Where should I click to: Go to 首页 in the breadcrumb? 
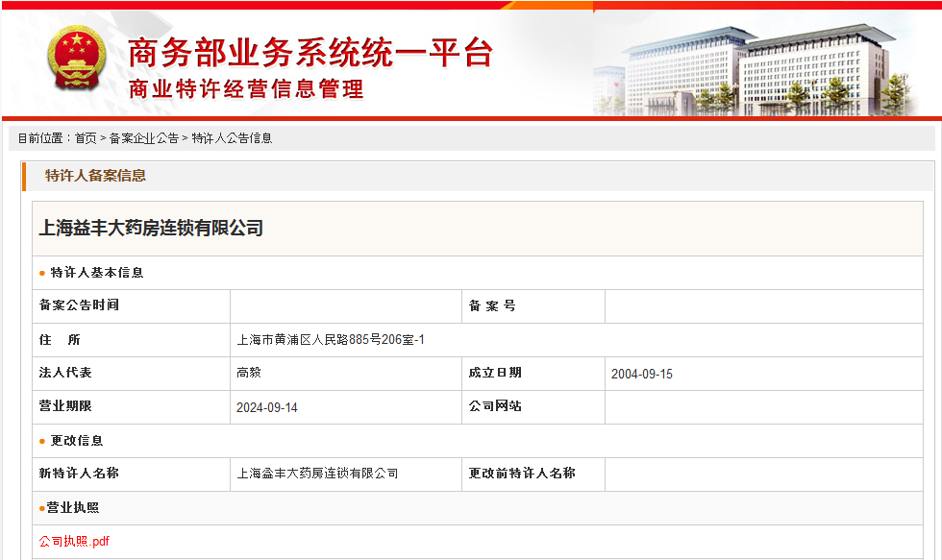click(x=86, y=138)
